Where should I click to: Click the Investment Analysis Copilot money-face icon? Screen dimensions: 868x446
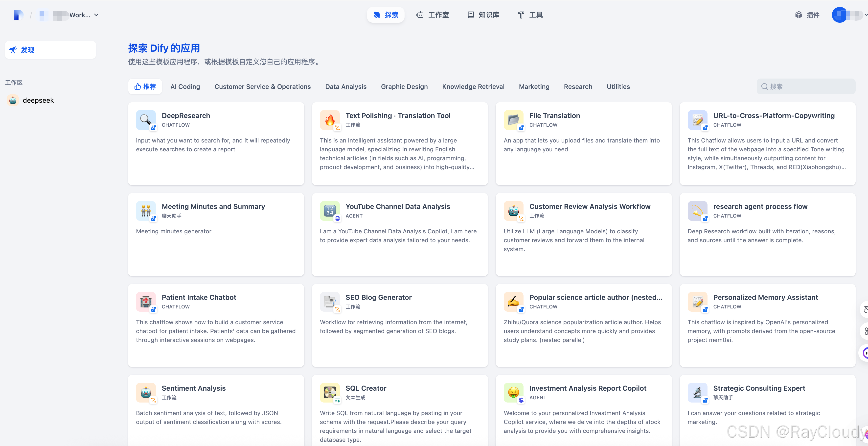click(513, 392)
